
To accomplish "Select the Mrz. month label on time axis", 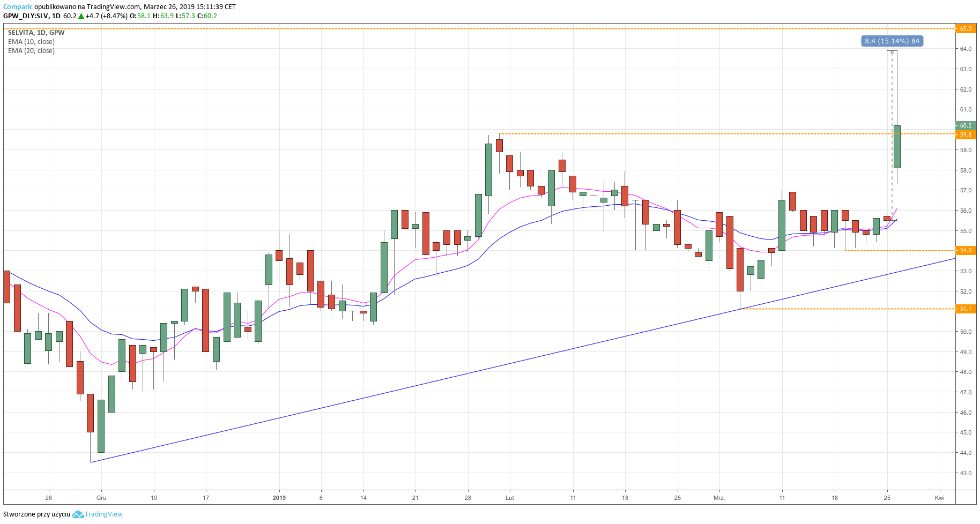I will (719, 498).
